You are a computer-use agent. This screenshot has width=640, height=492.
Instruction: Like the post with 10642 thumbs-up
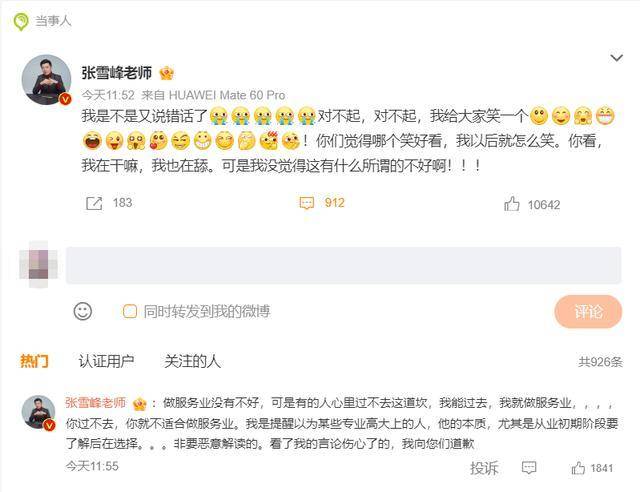512,204
